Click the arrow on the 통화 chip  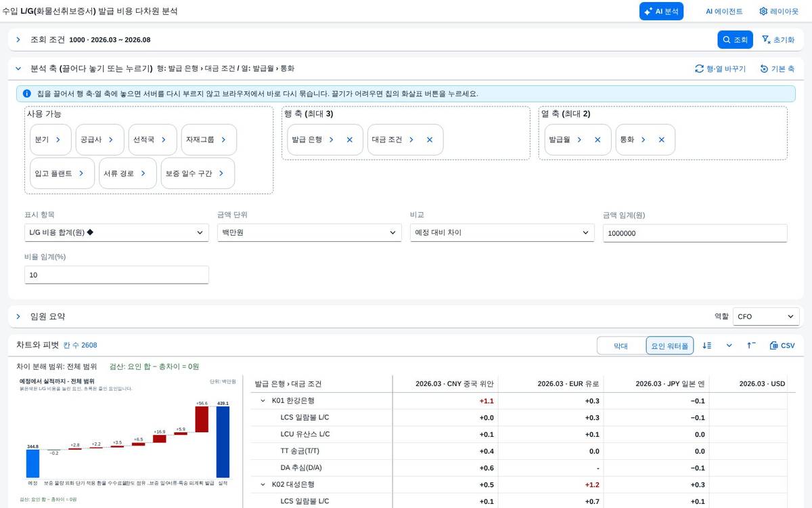[643, 140]
